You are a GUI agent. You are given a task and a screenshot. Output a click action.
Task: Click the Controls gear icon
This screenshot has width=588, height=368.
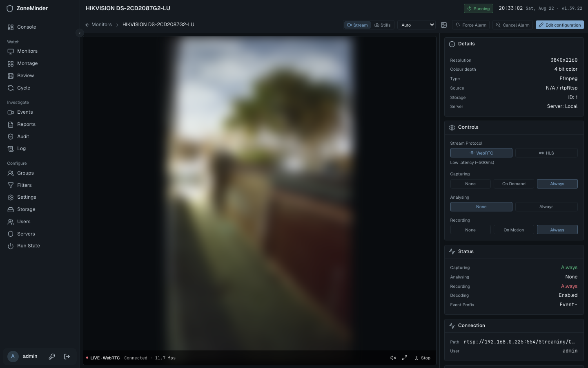pyautogui.click(x=452, y=128)
